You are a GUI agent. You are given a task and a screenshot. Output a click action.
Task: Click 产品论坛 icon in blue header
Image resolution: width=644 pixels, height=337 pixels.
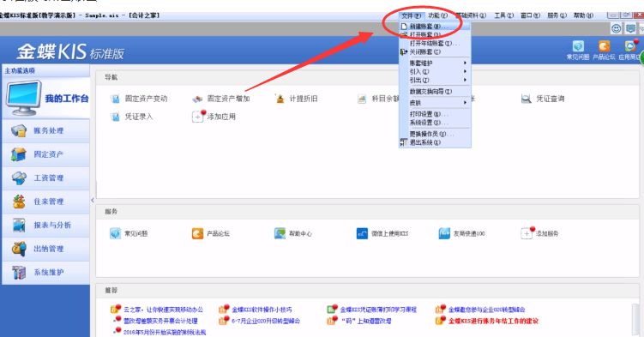604,46
